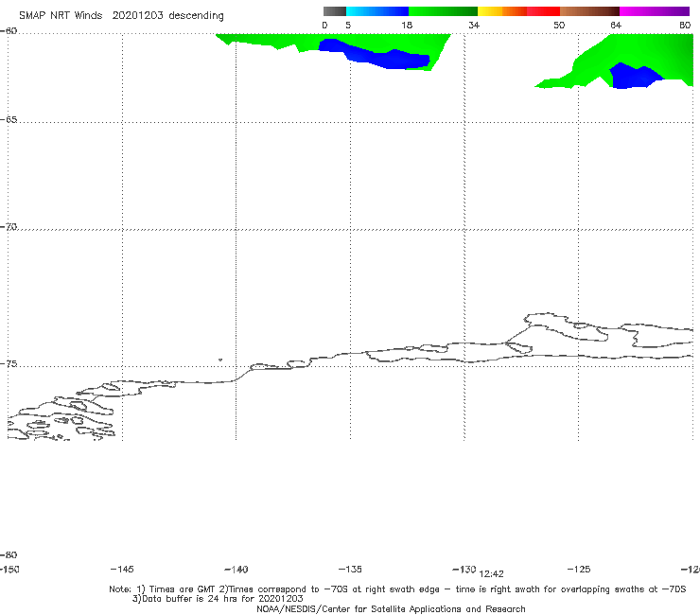Viewport: 700px width, 615px height.
Task: Click the yellow-orange segment of the color bar
Action: click(501, 11)
